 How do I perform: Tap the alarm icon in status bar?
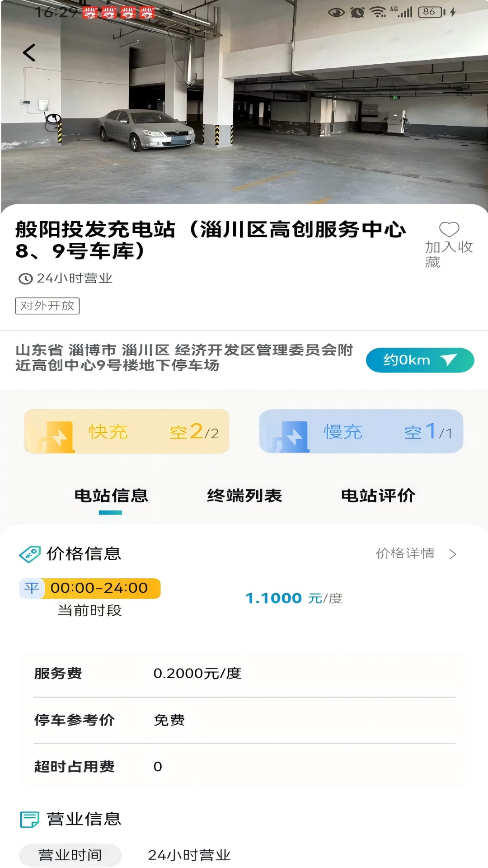pyautogui.click(x=357, y=12)
